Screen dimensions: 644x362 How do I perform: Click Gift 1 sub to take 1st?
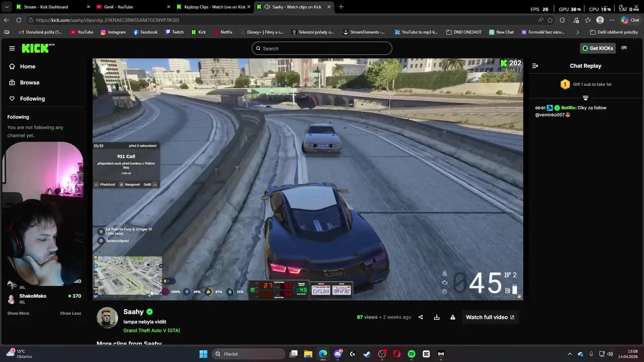pos(586,84)
